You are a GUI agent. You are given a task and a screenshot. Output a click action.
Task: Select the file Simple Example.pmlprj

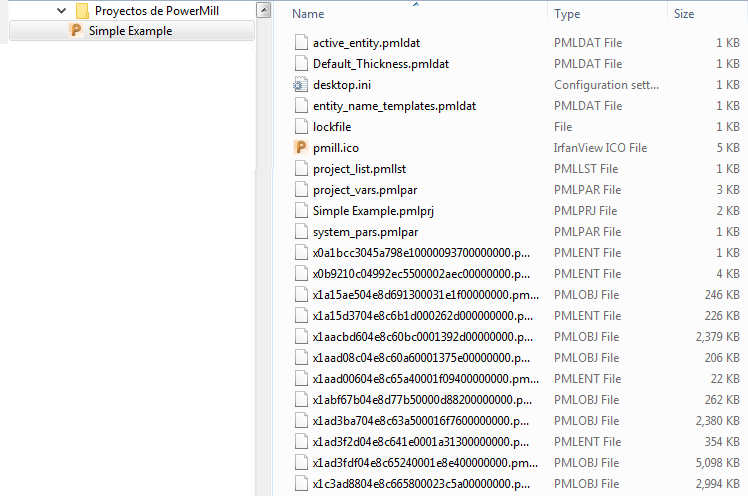[373, 211]
